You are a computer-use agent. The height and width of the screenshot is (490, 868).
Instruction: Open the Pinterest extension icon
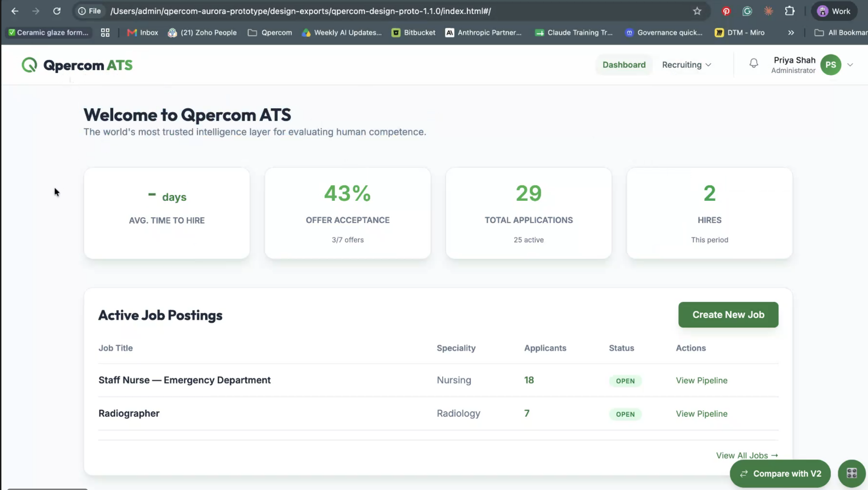[x=726, y=11]
